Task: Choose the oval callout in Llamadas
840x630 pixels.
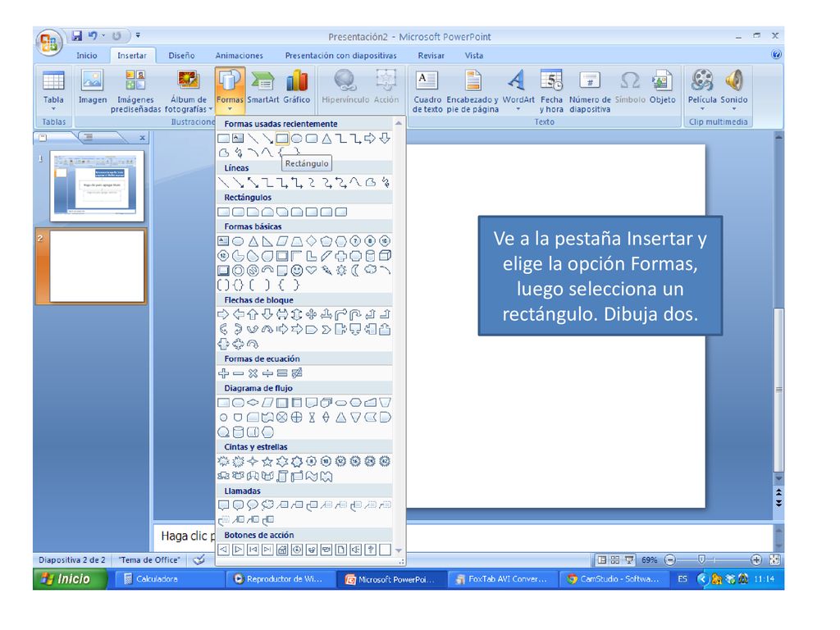Action: [x=253, y=504]
